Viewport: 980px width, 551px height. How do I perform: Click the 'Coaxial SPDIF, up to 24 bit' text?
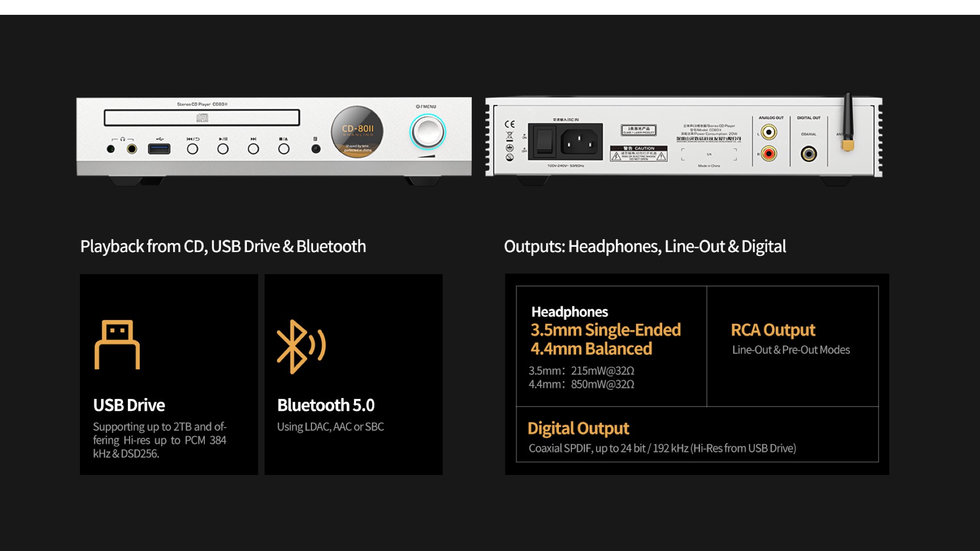[662, 448]
